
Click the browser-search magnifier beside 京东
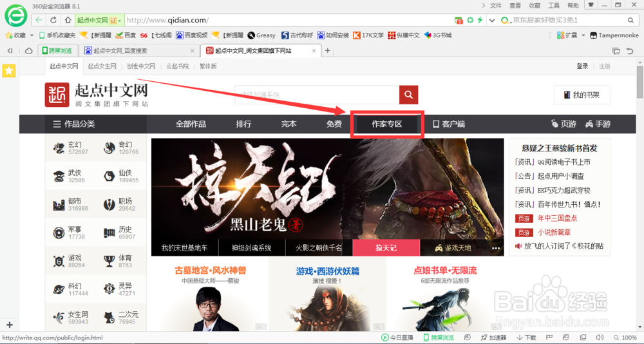631,20
